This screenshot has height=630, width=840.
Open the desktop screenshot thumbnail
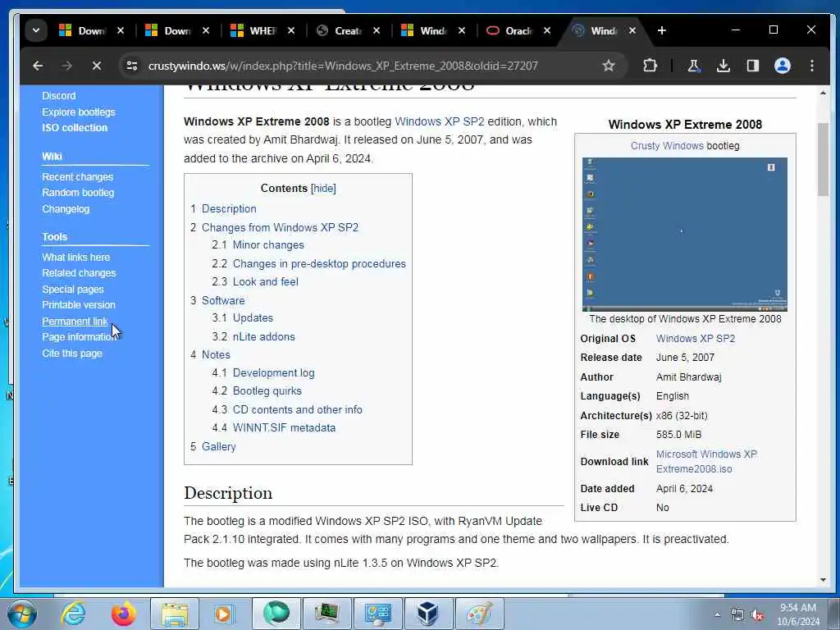685,234
